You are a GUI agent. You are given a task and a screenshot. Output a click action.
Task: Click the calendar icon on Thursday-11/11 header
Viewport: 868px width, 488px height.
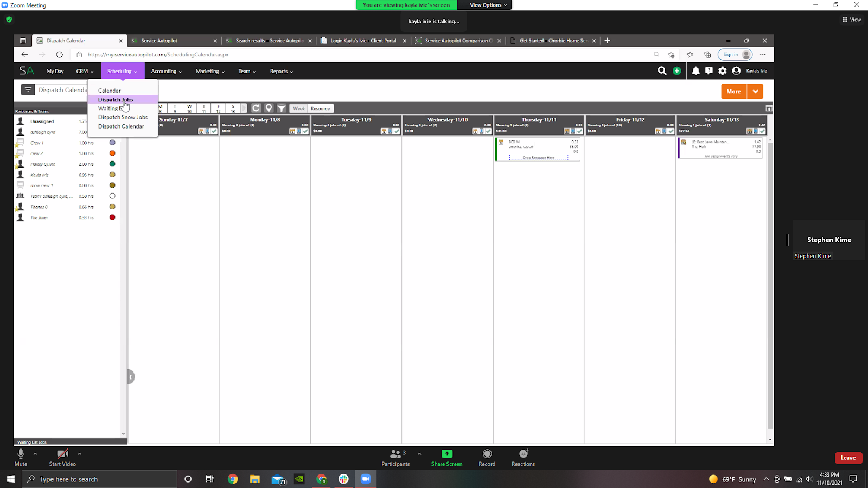[567, 131]
